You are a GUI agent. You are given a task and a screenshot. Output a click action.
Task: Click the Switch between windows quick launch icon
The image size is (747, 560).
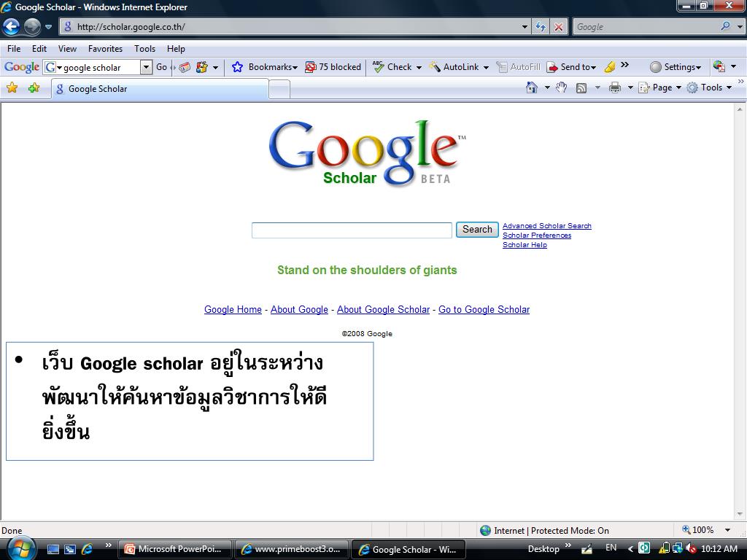pyautogui.click(x=69, y=549)
